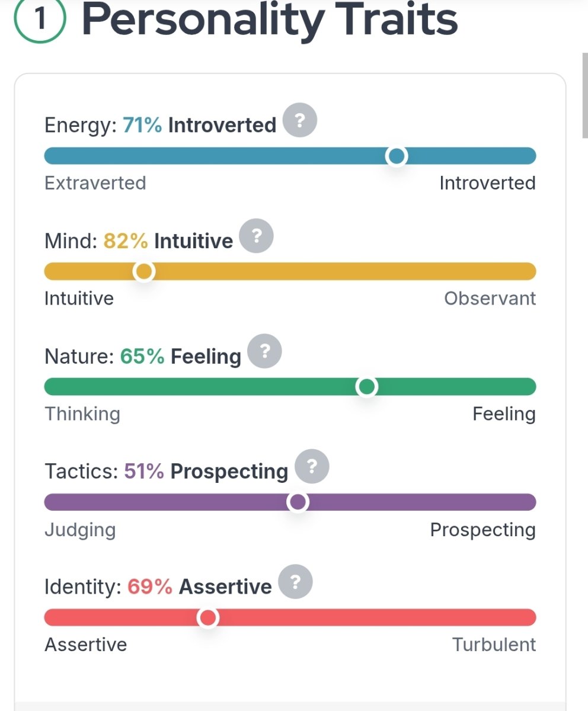The height and width of the screenshot is (711, 588).
Task: Click the red Identity slider handle
Action: tap(207, 618)
